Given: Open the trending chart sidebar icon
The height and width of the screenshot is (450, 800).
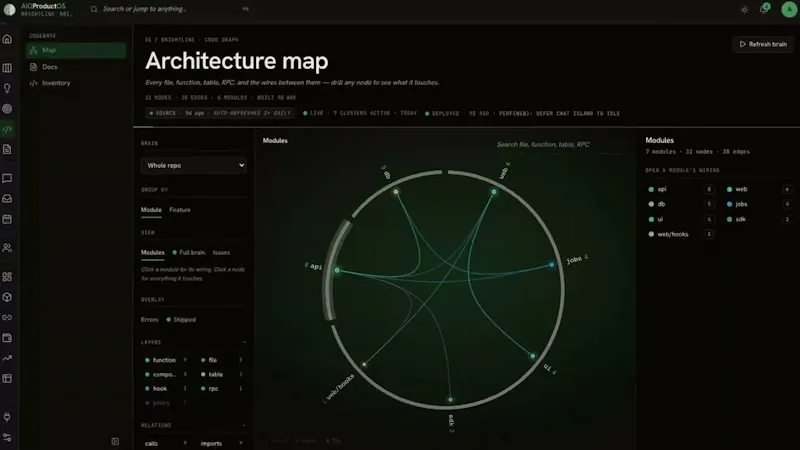Looking at the screenshot, I should coord(7,358).
